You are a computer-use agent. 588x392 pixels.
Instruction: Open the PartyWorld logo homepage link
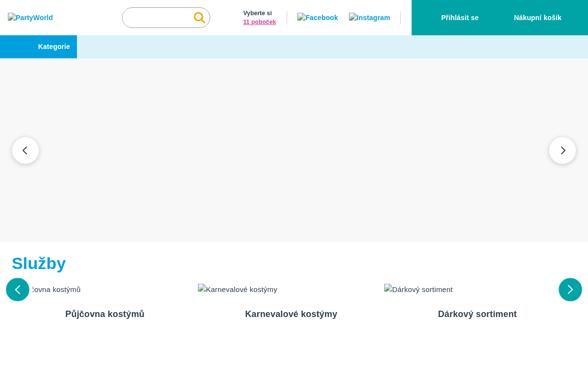tap(30, 18)
